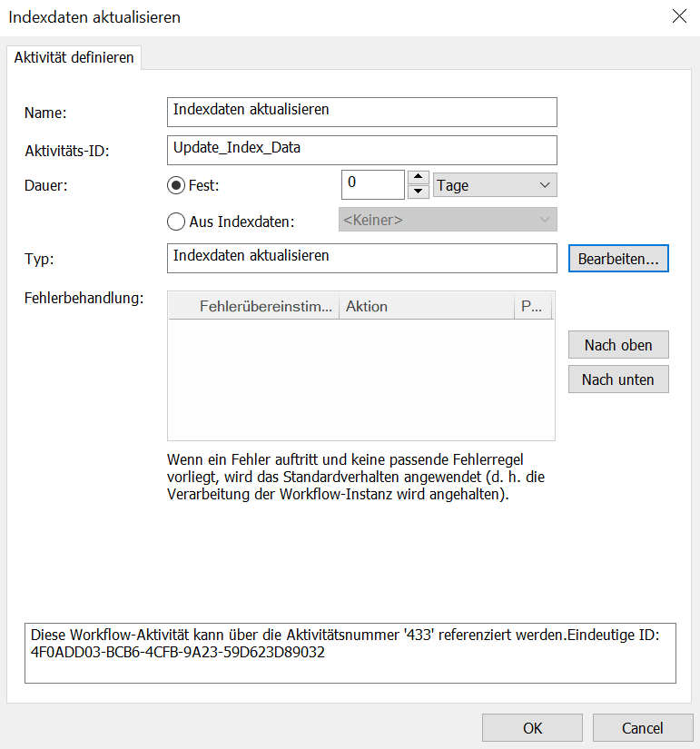Viewport: 700px width, 749px height.
Task: Move rule down with Nach unten
Action: [x=618, y=379]
